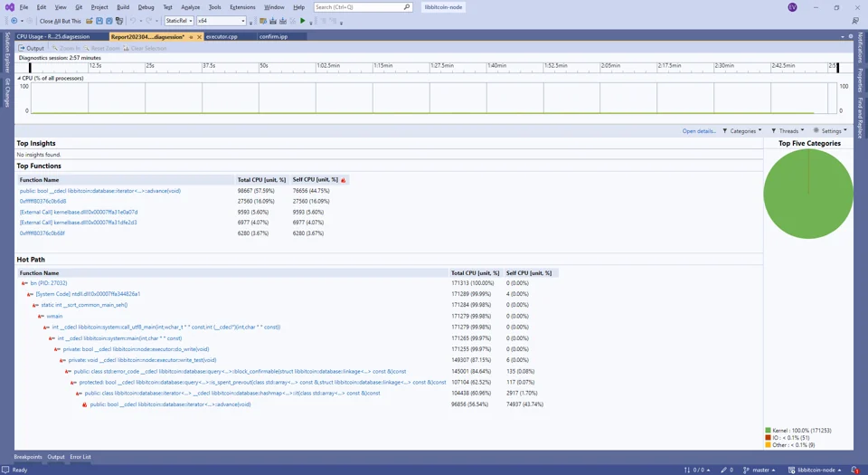
Task: Click the notifications bell in status bar
Action: [x=854, y=470]
